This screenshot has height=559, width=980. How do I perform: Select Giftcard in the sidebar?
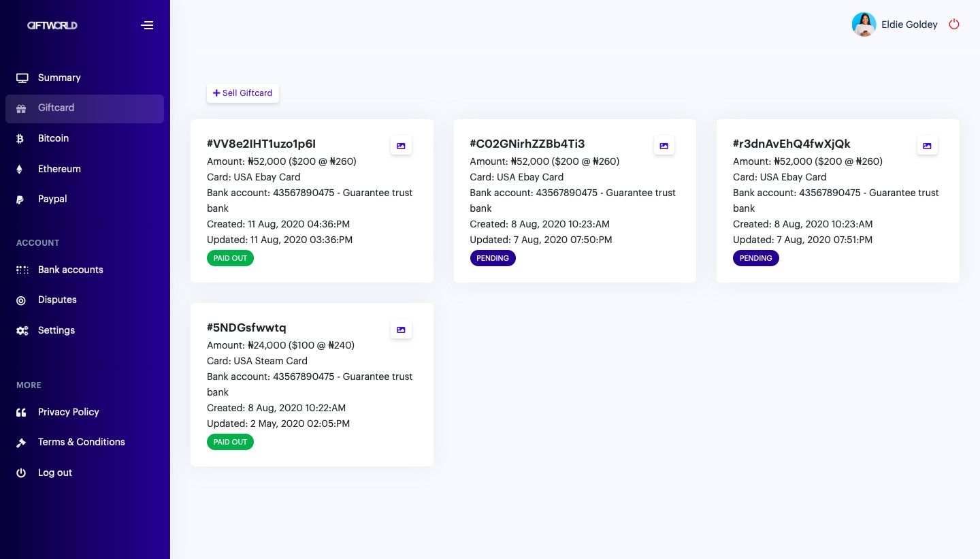(x=56, y=108)
